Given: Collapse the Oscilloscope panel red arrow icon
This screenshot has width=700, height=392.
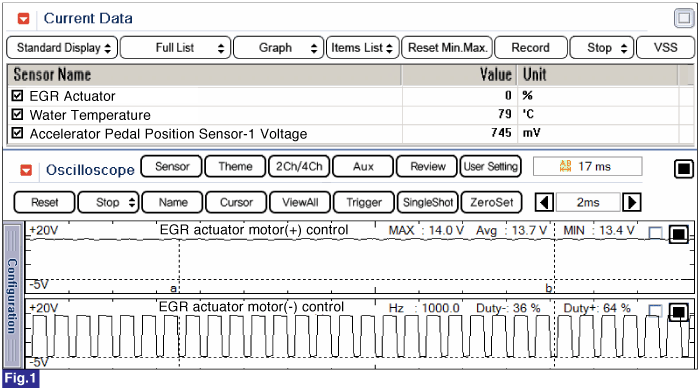Looking at the screenshot, I should click(x=26, y=170).
